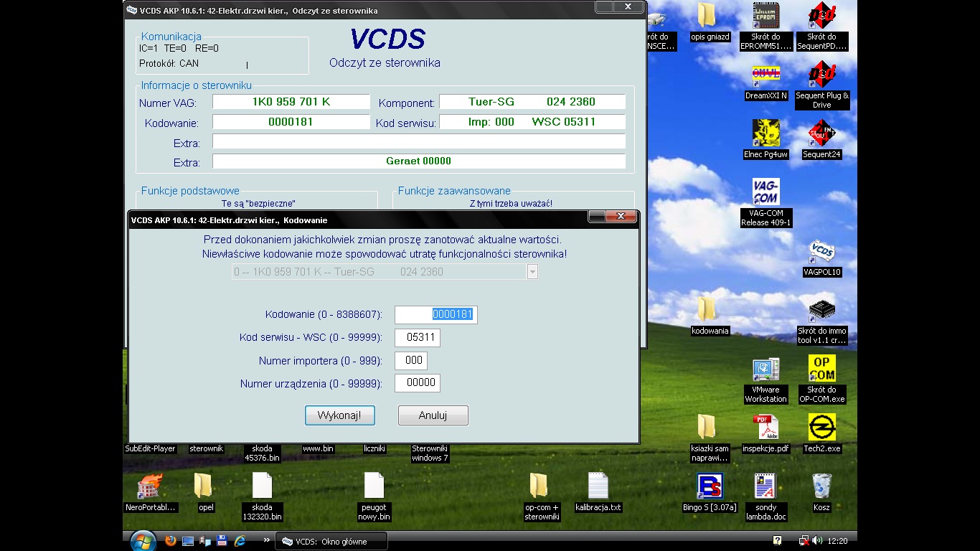This screenshot has height=551, width=980.
Task: Click Imp: 000 WSC 05311 field
Action: tap(532, 122)
